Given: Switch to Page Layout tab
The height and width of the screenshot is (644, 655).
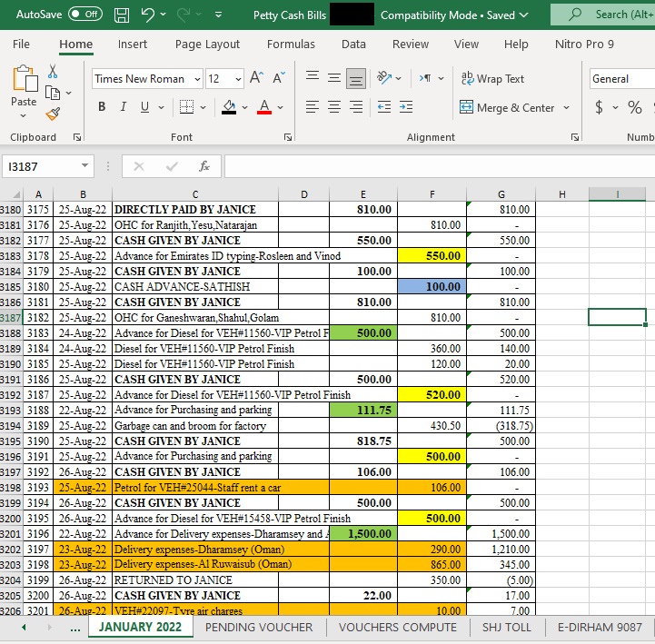Looking at the screenshot, I should click(x=207, y=45).
